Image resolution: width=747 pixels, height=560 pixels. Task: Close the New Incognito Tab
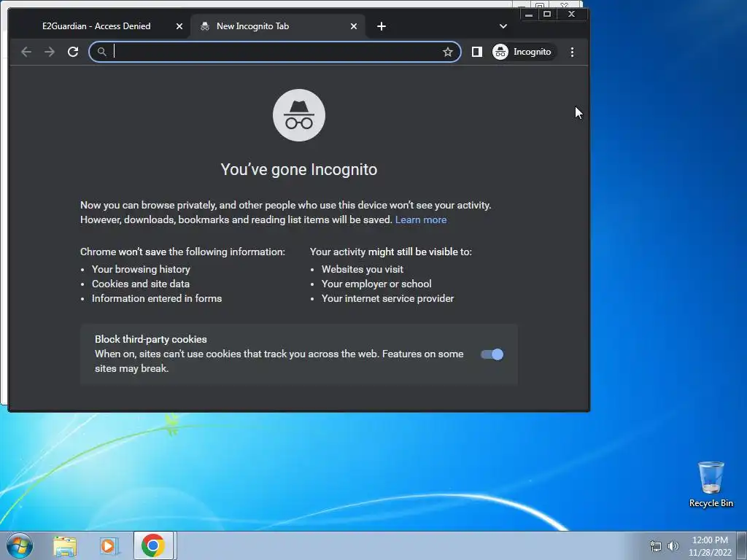click(354, 26)
